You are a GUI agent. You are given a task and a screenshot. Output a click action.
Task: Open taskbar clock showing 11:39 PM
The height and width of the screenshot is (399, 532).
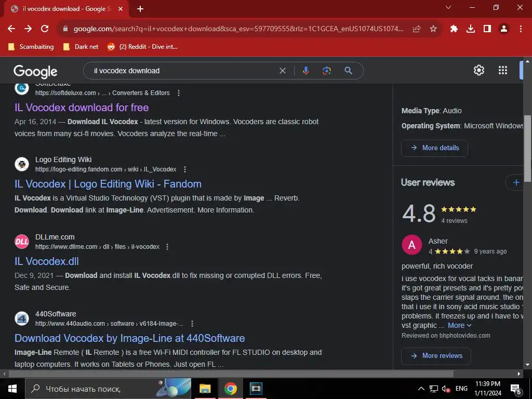tap(487, 389)
